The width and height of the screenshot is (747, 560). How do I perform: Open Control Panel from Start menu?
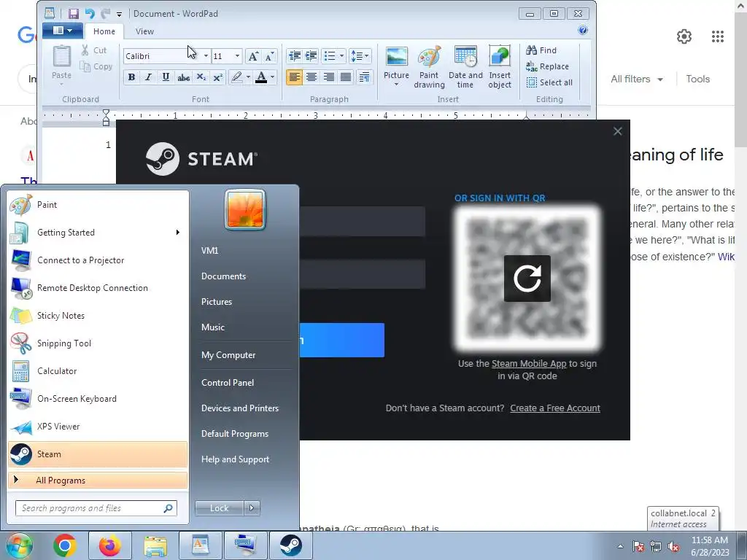coord(228,383)
